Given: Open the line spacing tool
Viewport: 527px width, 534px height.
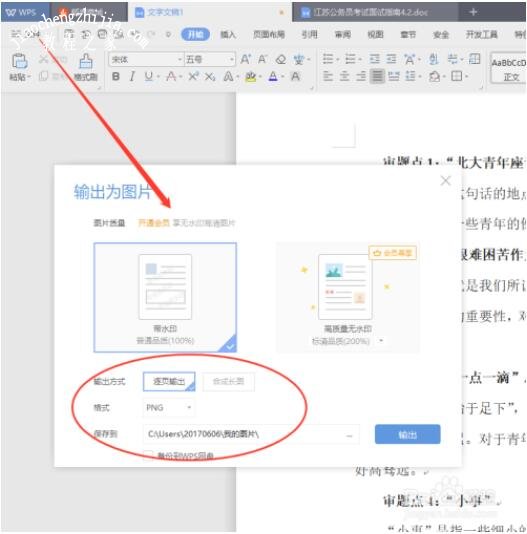Looking at the screenshot, I should (410, 76).
